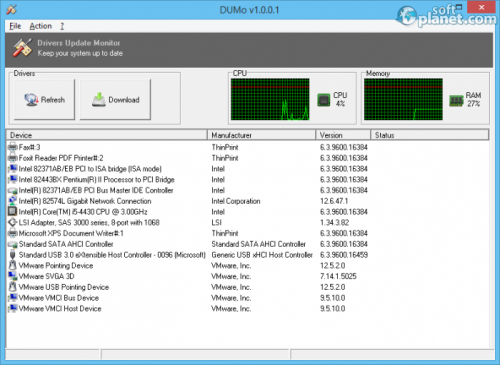Screen dimensions: 500x365
Task: Sort list by Device column header
Action: point(107,135)
